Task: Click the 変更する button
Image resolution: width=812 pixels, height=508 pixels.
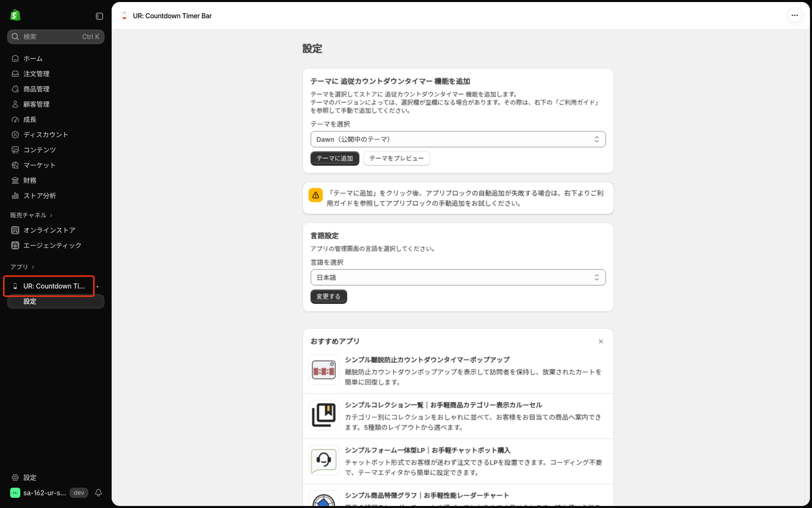Action: click(329, 297)
